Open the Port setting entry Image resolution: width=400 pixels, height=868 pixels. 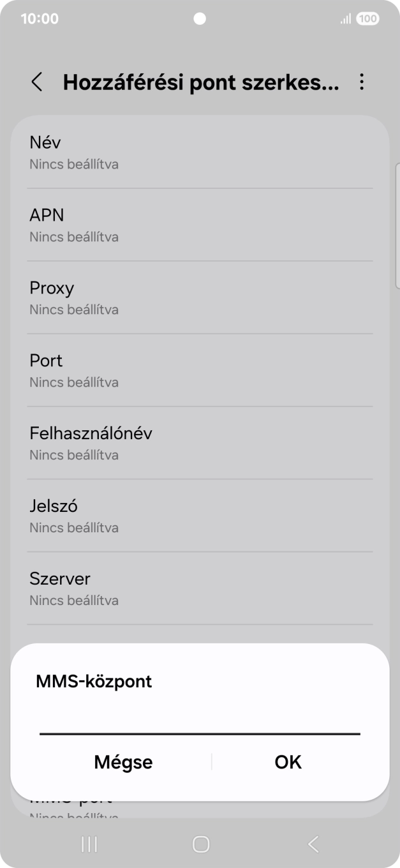tap(200, 370)
